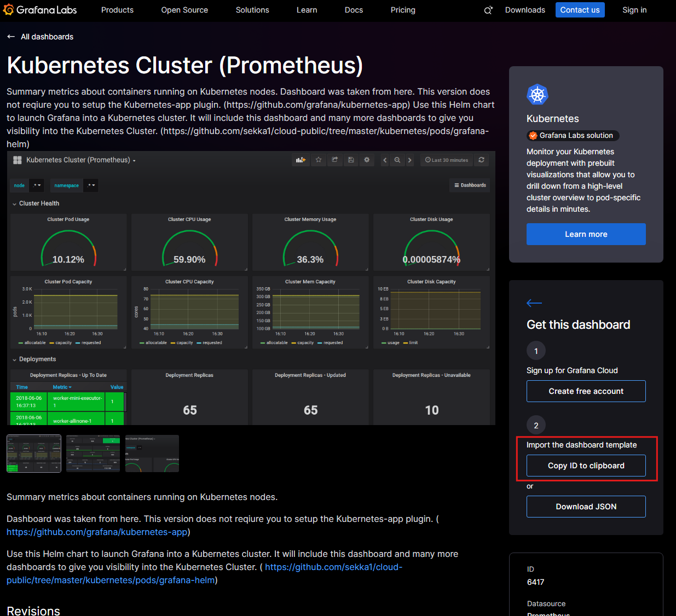Screen dimensions: 676x616
Task: Open the sekka1 cloud-public grafana-helm link
Action: [204, 573]
